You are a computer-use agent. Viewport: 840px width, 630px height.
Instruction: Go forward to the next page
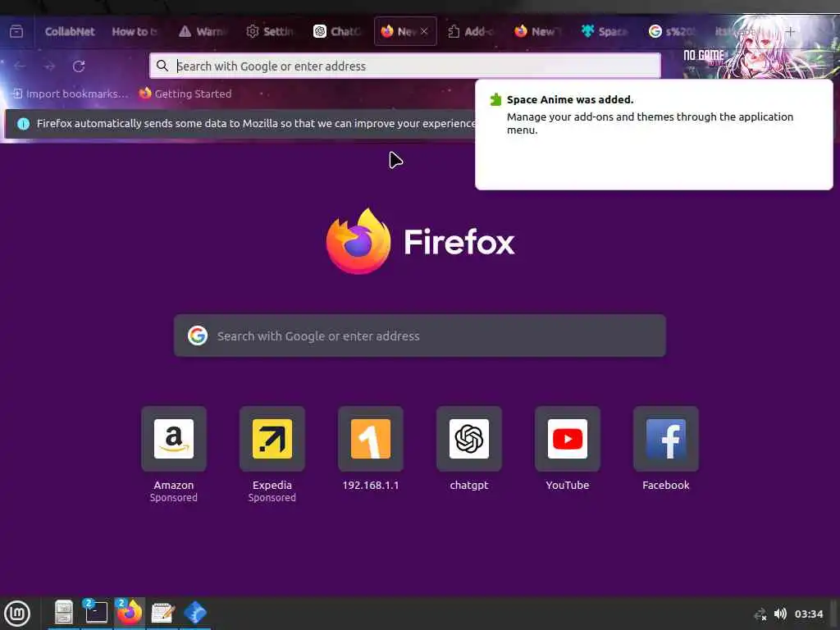coord(50,66)
